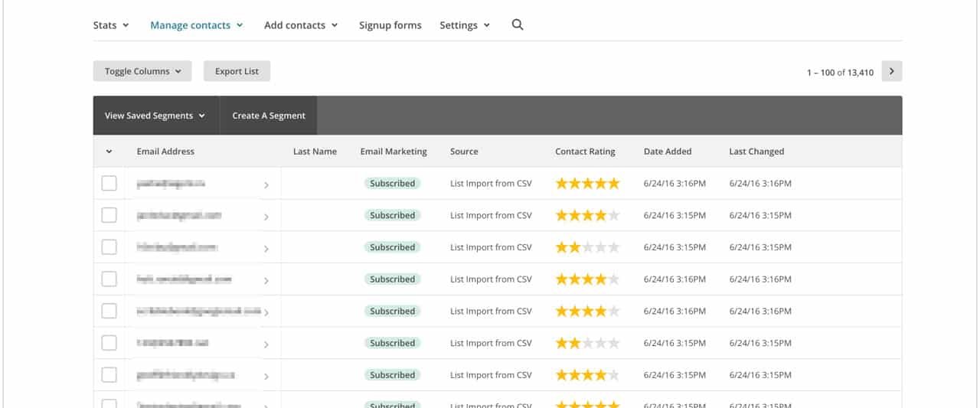Viewport: 980px width, 408px height.
Task: Go to next page arrow button
Action: point(892,72)
